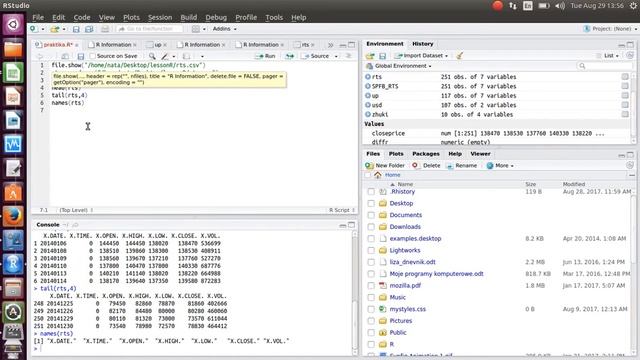The image size is (640, 360).
Task: Check the Music folder checkbox
Action: pyautogui.click(x=371, y=298)
